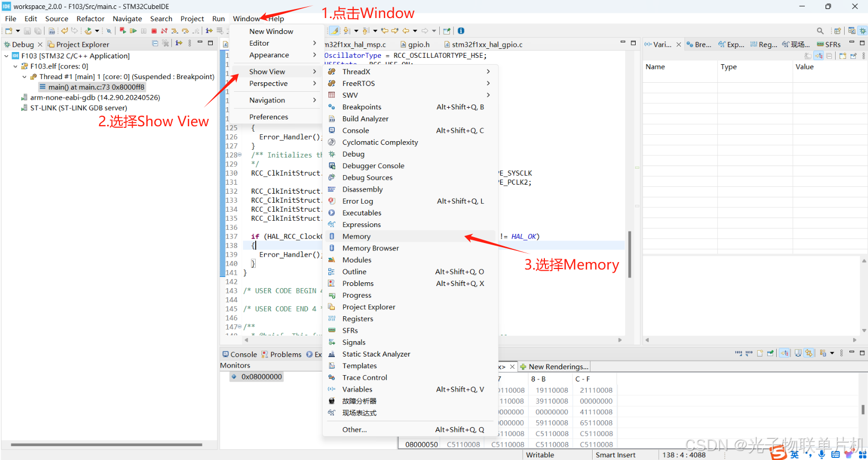
Task: Expand the FreeRTOS submenu
Action: click(x=488, y=83)
